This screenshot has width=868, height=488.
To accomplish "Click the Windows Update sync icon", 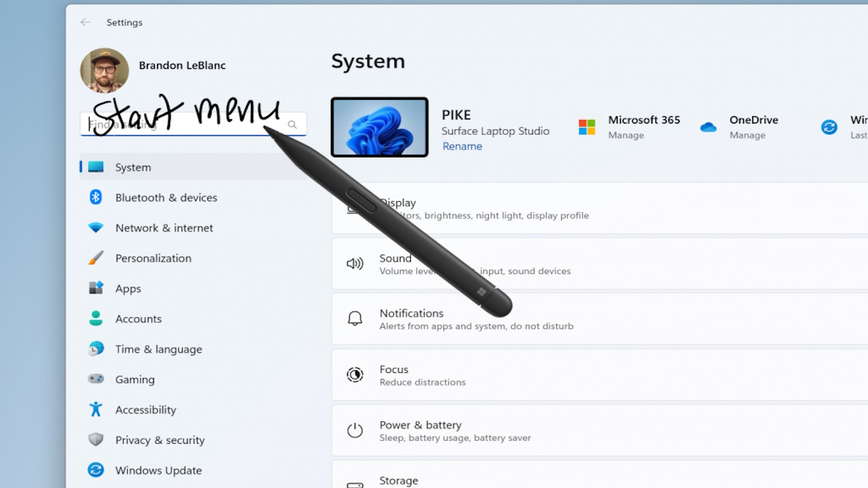I will [x=95, y=470].
